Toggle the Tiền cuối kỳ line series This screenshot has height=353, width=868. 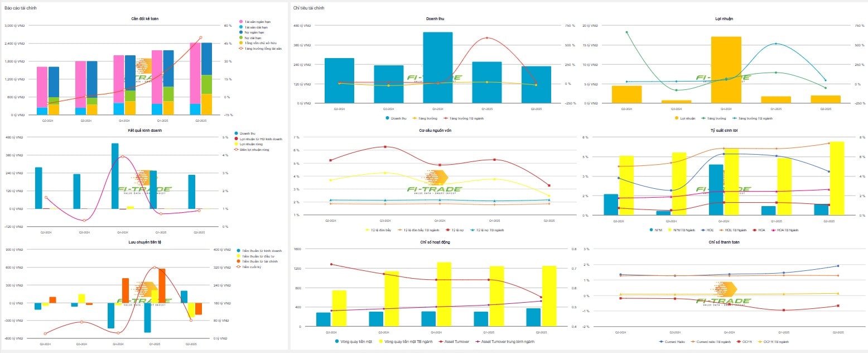(249, 267)
